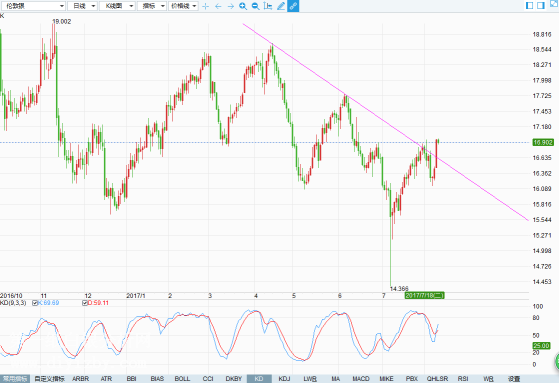
Task: Toggle the right sidebar panel icon
Action: click(x=541, y=5)
